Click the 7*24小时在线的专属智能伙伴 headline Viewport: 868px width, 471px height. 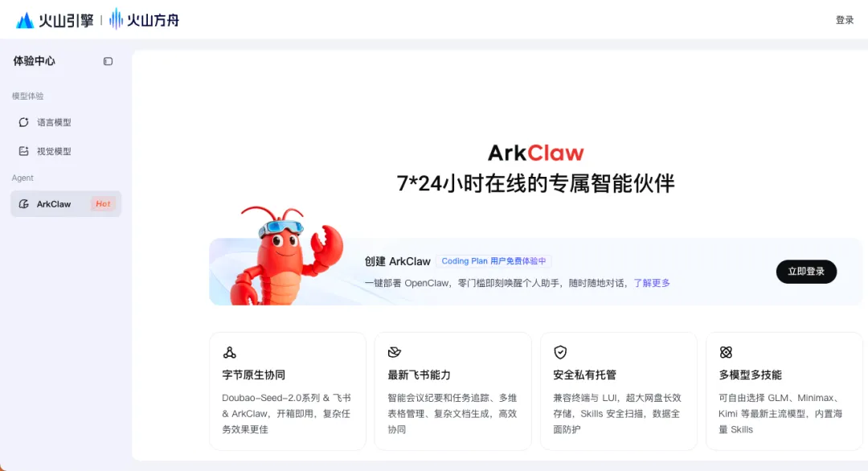pos(535,183)
